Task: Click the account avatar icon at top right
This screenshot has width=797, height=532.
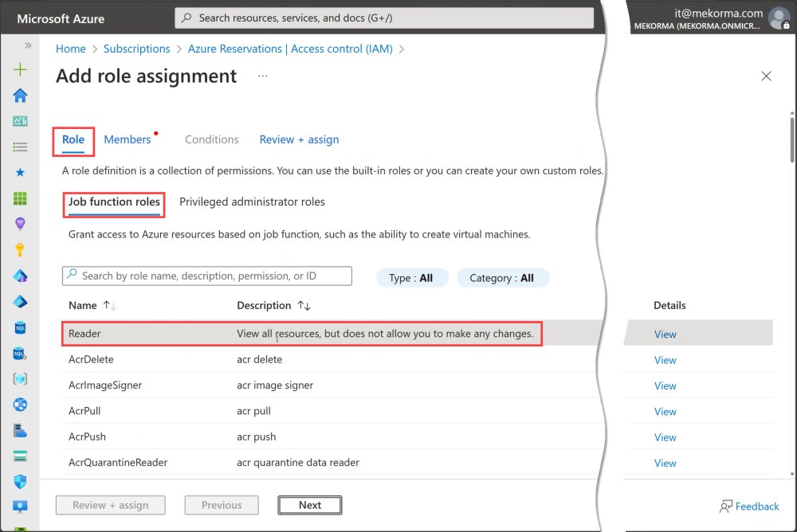Action: coord(779,18)
